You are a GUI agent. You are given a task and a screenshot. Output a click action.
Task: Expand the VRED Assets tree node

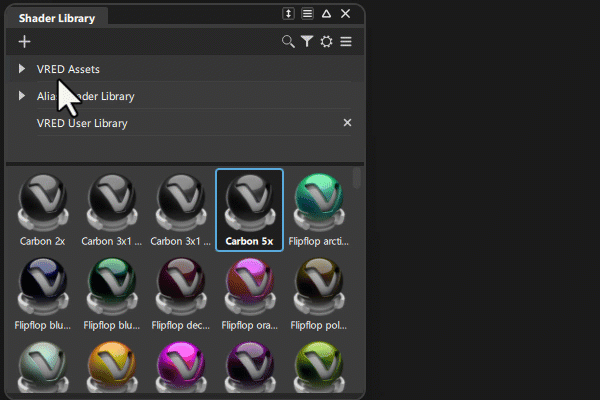[x=22, y=69]
